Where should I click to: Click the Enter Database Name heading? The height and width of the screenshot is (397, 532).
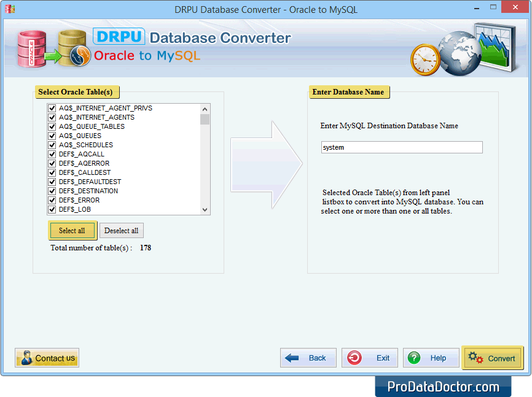[349, 92]
